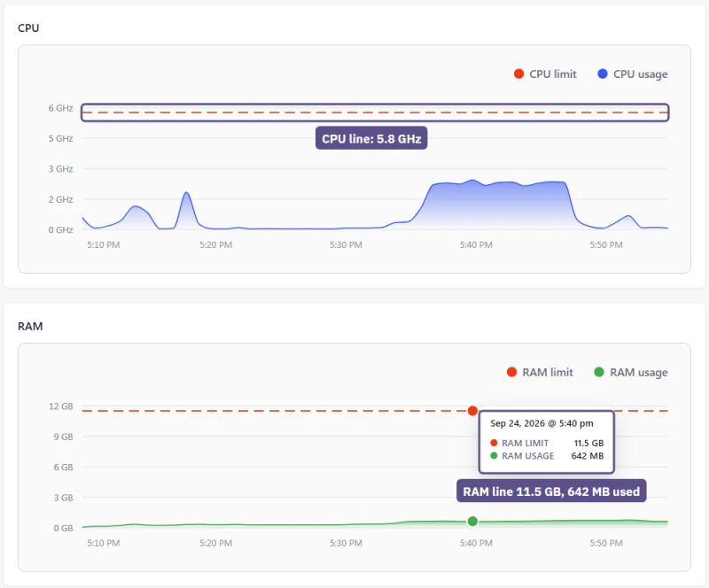Click the CPU usage peak near 5:40 PM
The height and width of the screenshot is (588, 709).
[473, 181]
